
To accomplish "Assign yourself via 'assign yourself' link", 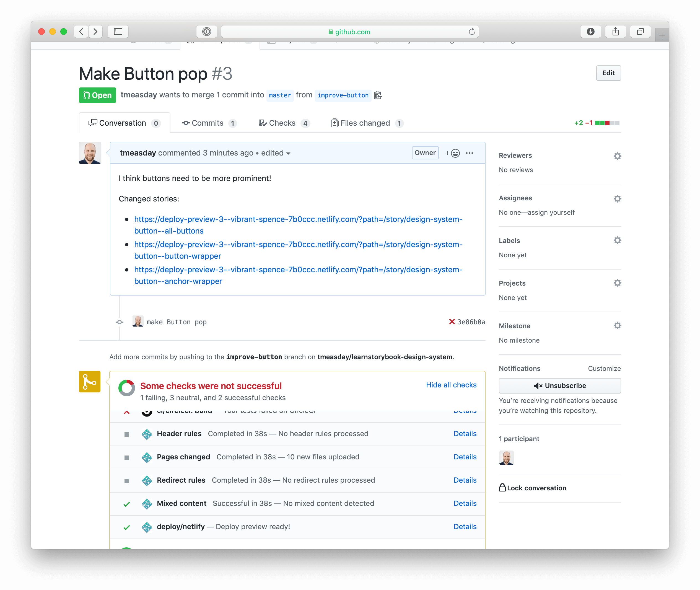I will coord(551,212).
